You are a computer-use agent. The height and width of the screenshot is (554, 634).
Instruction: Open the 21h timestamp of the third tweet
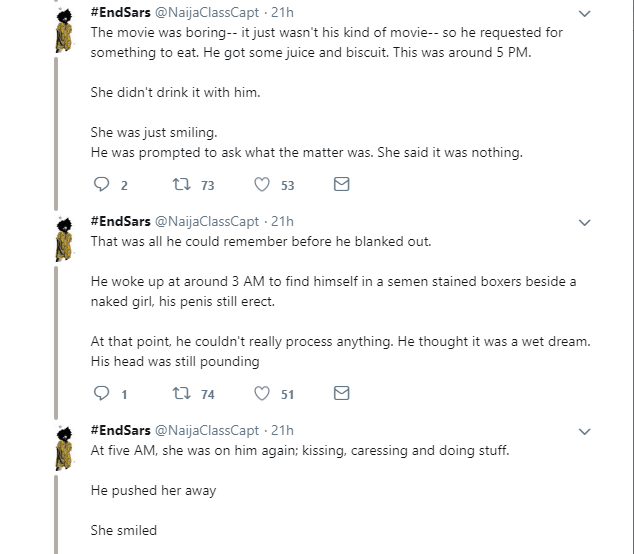[x=283, y=431]
